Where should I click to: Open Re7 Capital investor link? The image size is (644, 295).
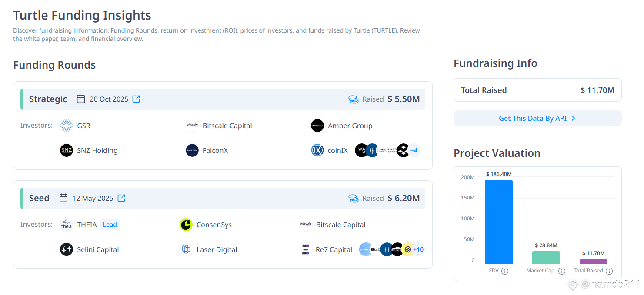pos(334,249)
